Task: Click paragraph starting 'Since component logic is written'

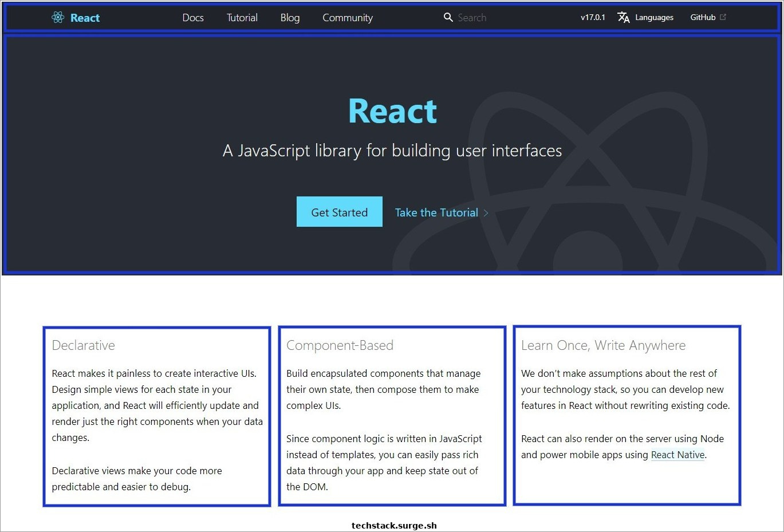Action: (384, 463)
